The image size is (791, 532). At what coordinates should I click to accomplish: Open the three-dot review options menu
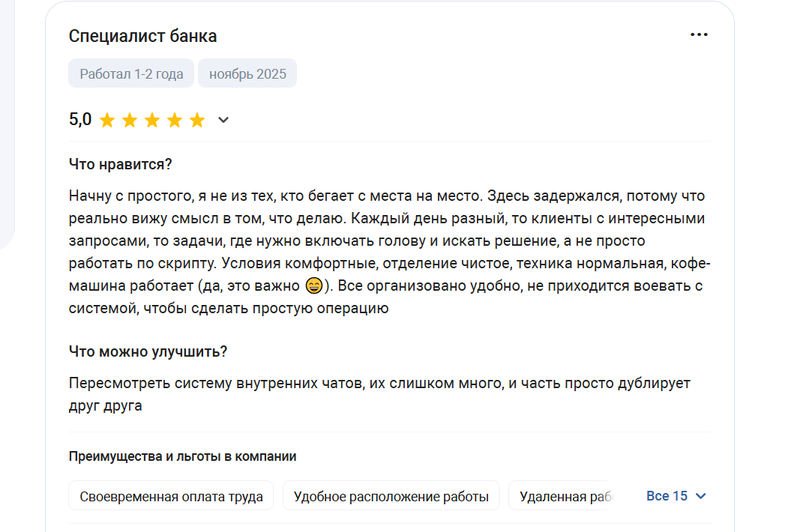tap(699, 35)
